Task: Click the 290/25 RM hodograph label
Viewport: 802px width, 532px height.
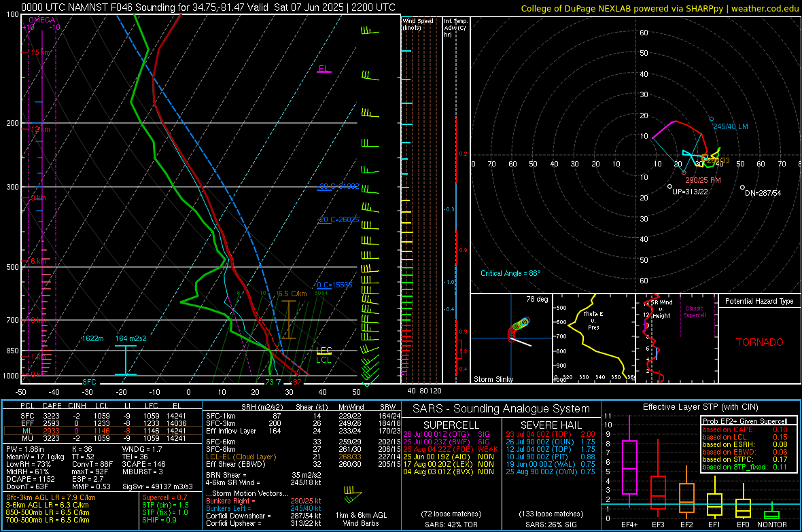Action: click(703, 180)
